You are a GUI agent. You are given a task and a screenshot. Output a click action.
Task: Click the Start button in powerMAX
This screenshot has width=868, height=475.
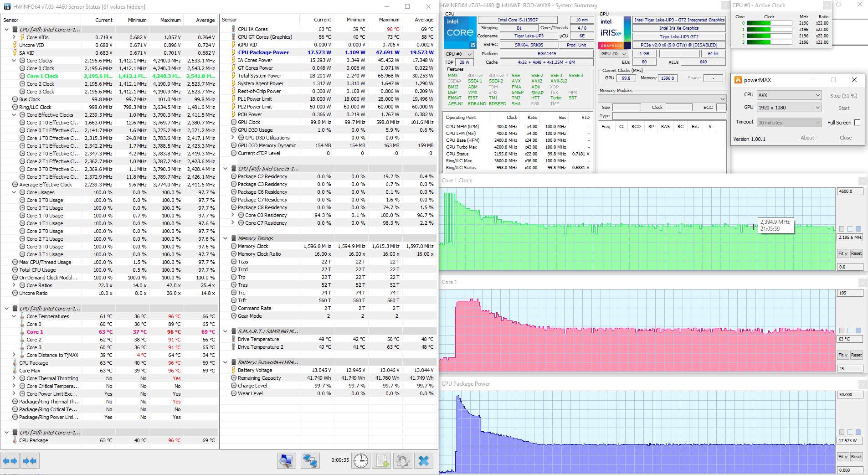pos(844,108)
